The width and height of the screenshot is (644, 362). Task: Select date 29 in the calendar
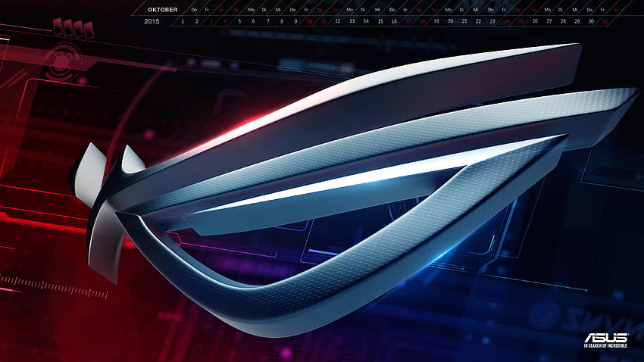(x=577, y=21)
